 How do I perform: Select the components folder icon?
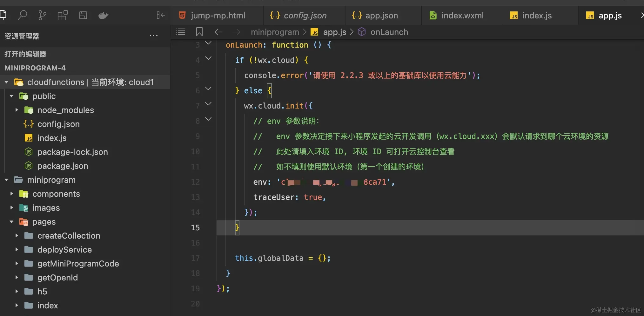pos(24,194)
